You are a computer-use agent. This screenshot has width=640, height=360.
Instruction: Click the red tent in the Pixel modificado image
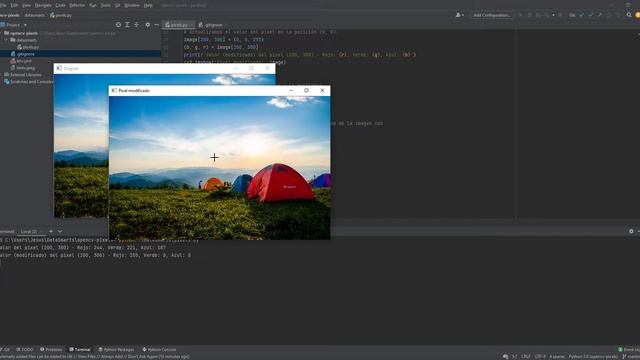tap(281, 183)
